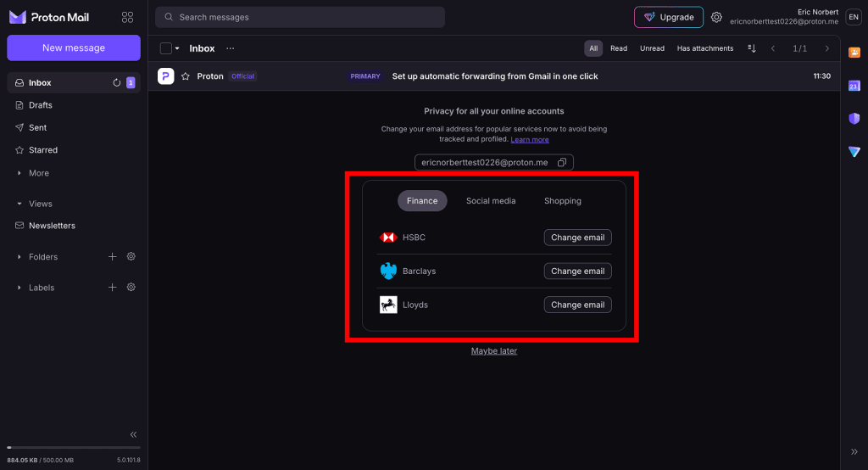The height and width of the screenshot is (470, 868).
Task: Star the Proton message
Action: click(x=186, y=76)
